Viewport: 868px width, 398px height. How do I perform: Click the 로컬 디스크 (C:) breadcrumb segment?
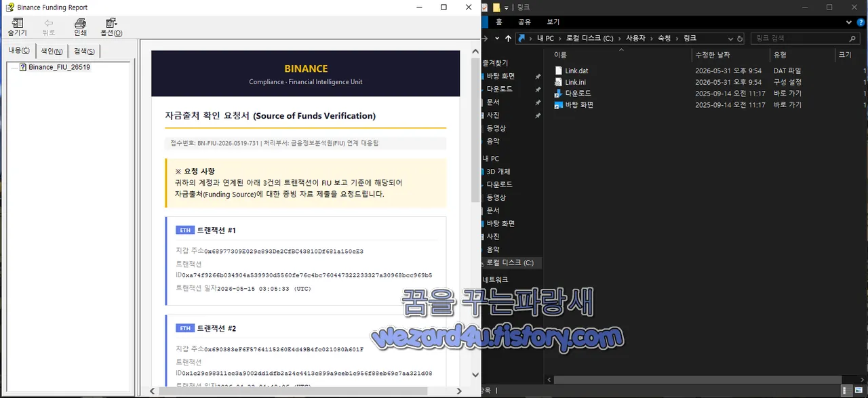coord(590,39)
